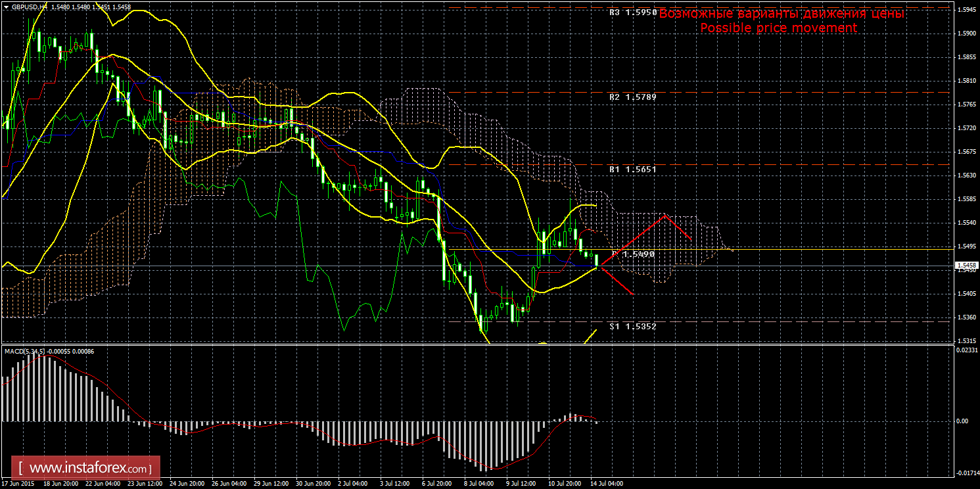
Task: Select the R2 1.5789 resistance label
Action: click(633, 97)
